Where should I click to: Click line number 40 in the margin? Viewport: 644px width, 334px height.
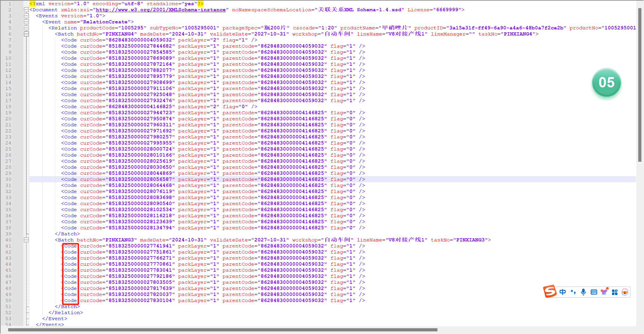pos(8,240)
